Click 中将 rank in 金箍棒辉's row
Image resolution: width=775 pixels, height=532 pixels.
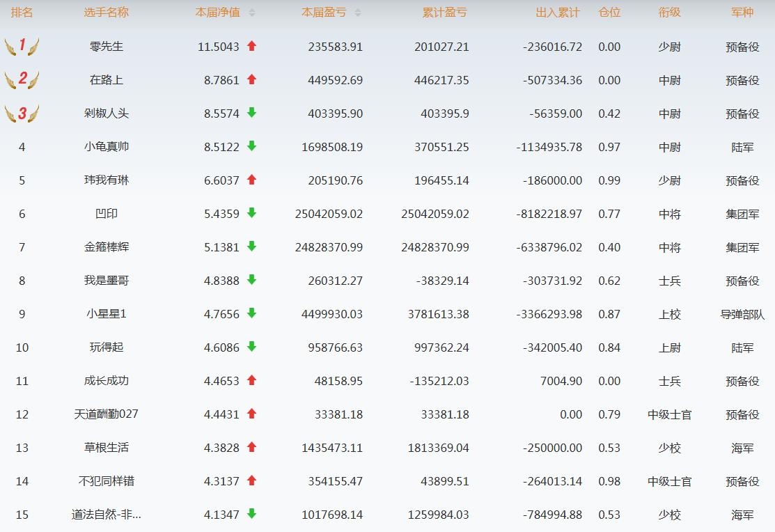click(669, 247)
